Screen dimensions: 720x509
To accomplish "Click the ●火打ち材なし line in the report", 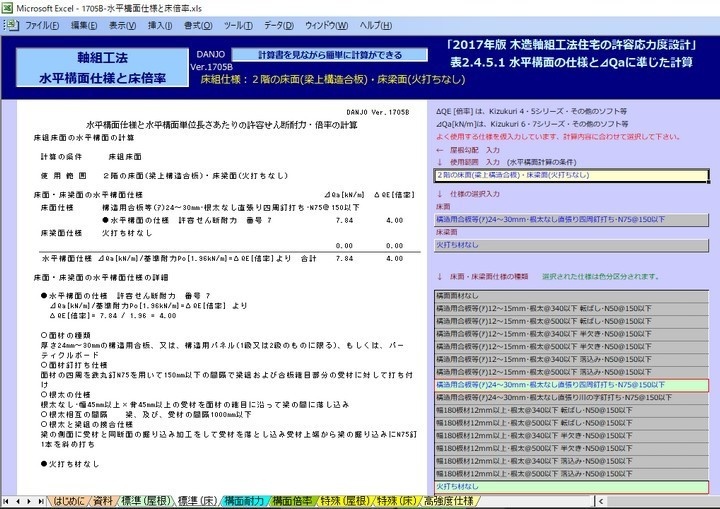I will [x=70, y=464].
